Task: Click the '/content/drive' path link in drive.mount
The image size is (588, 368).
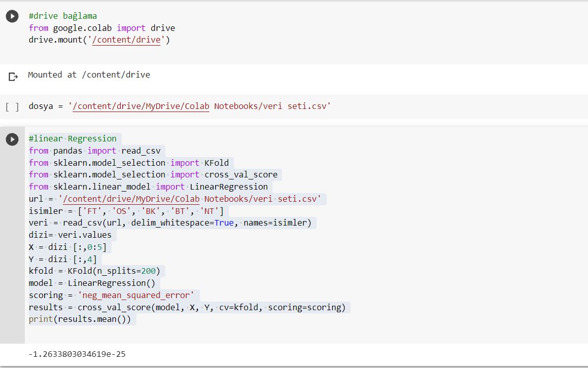Action: tap(126, 40)
